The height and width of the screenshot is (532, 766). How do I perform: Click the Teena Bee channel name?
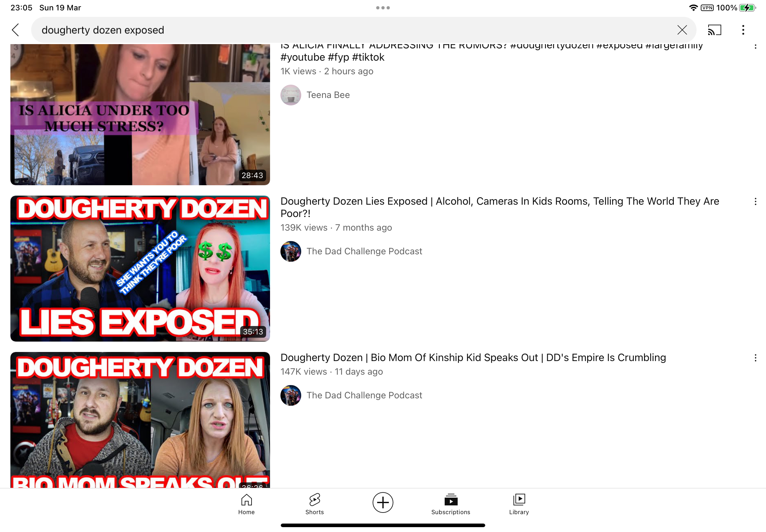tap(328, 95)
